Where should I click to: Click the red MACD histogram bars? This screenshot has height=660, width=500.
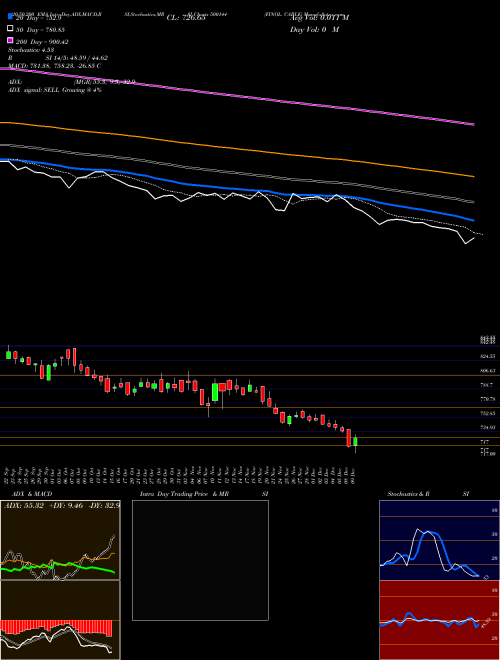pos(56,627)
